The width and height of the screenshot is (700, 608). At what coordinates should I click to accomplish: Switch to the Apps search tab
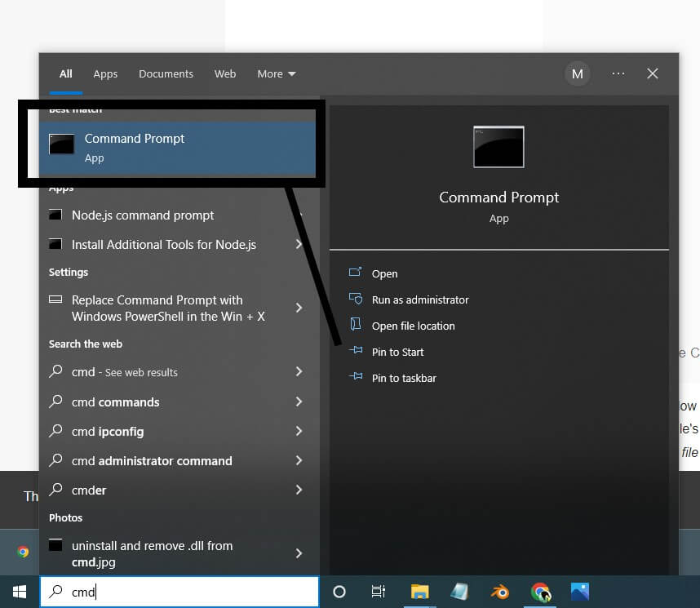point(105,74)
